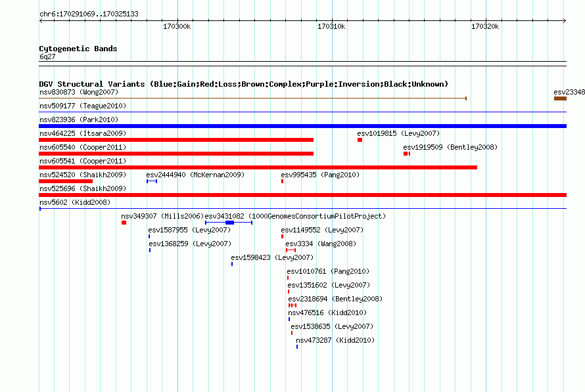The image size is (585, 392).
Task: Open nsv525696 (Shaikh2009) variant
Action: point(83,188)
